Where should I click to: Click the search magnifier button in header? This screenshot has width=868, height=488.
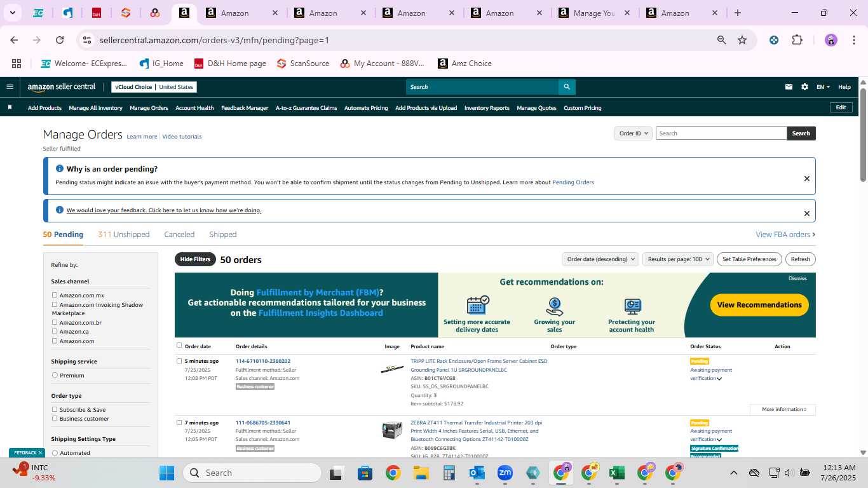pos(567,87)
